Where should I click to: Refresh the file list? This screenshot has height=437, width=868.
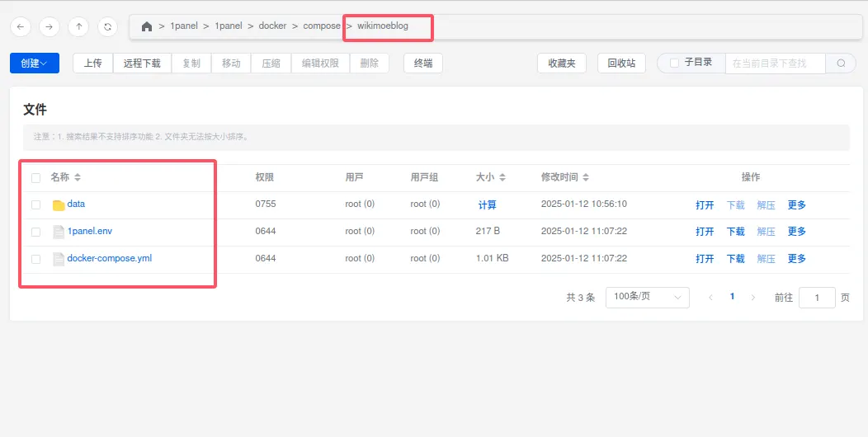click(107, 26)
